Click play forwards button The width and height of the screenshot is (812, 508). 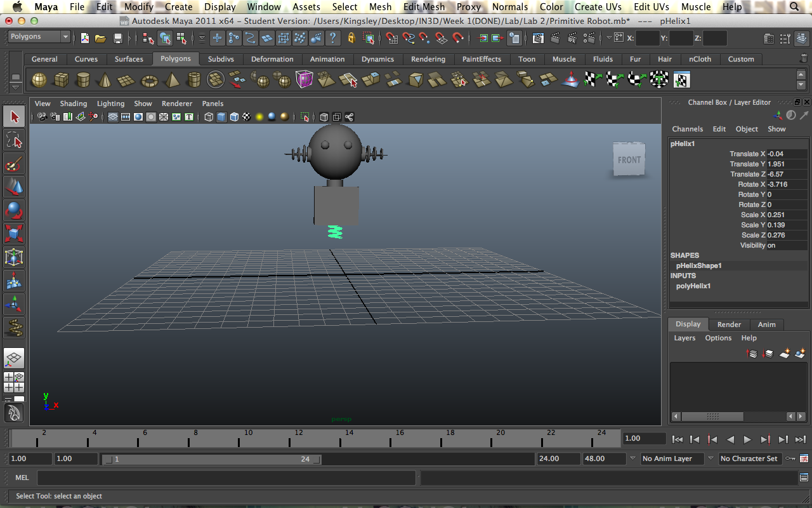(747, 439)
